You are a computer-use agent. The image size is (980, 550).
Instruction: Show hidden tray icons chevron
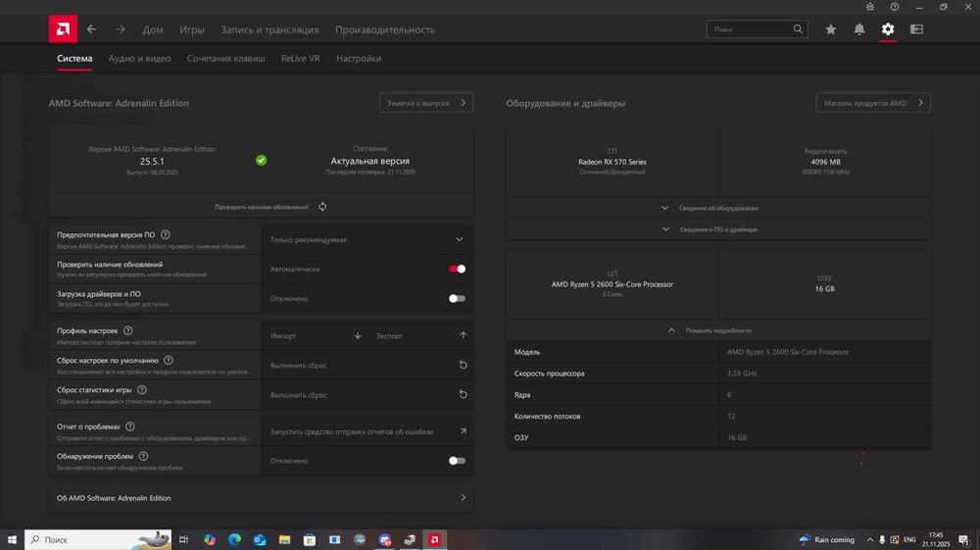pyautogui.click(x=869, y=539)
